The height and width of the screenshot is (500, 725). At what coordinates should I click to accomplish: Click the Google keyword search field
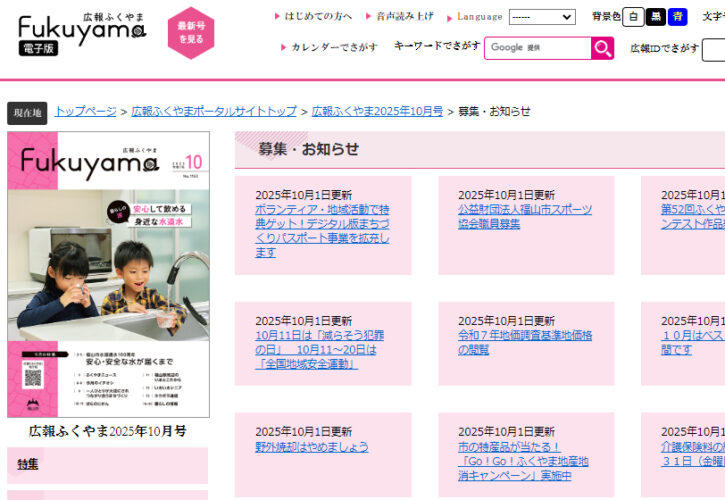537,48
